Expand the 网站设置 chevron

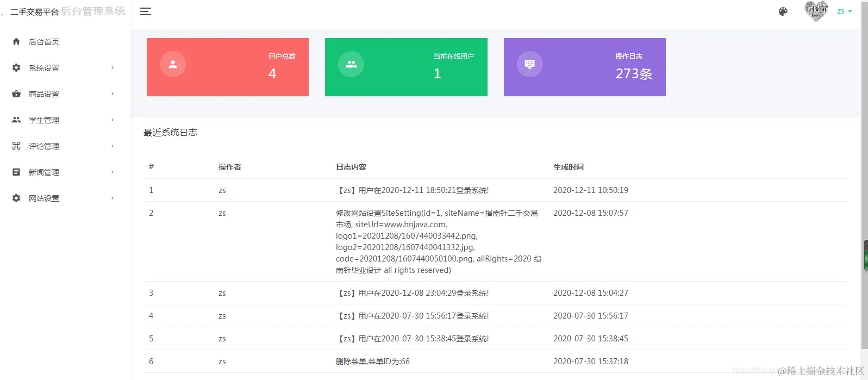coord(113,198)
